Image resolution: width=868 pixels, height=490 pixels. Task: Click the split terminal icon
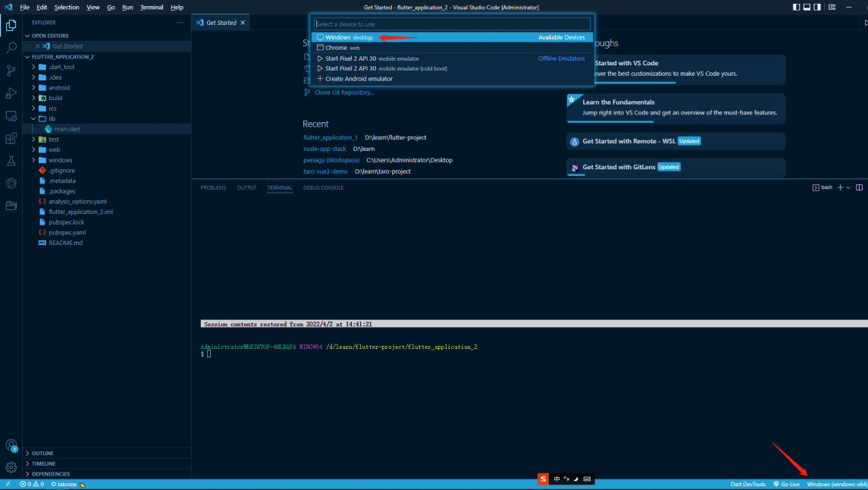pos(859,187)
